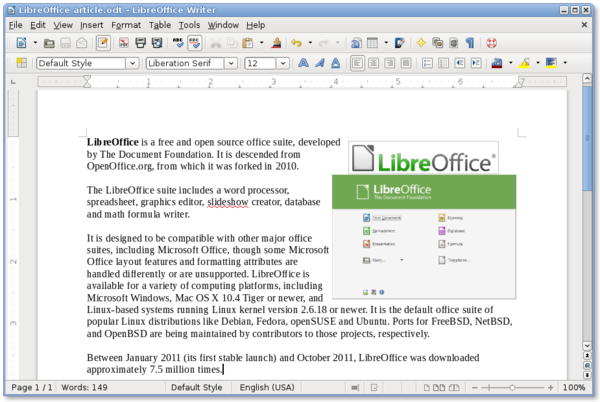Viewport: 600px width, 402px height.
Task: Click the Help lifebuoy icon
Action: tap(492, 43)
